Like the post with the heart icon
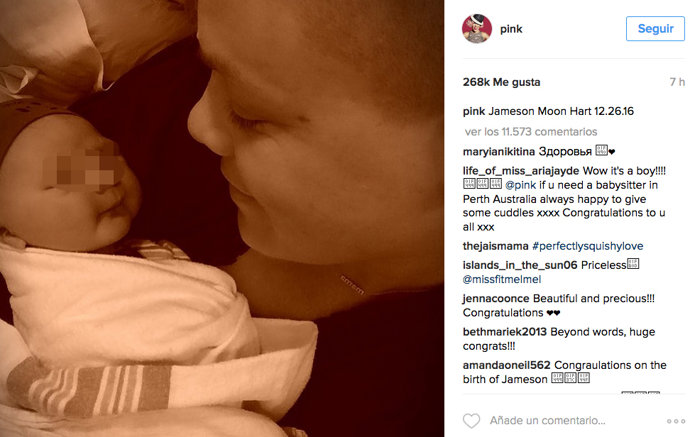The height and width of the screenshot is (437, 690). 471,421
